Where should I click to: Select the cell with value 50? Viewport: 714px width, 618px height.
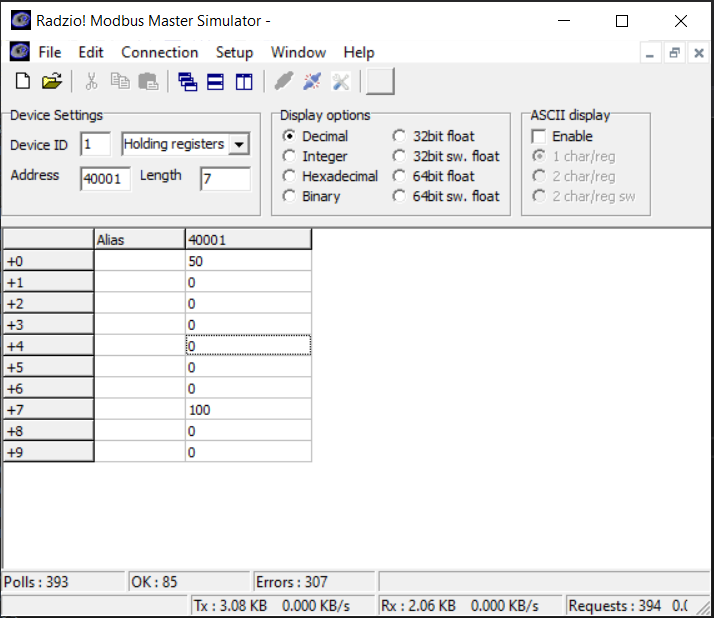pyautogui.click(x=248, y=261)
